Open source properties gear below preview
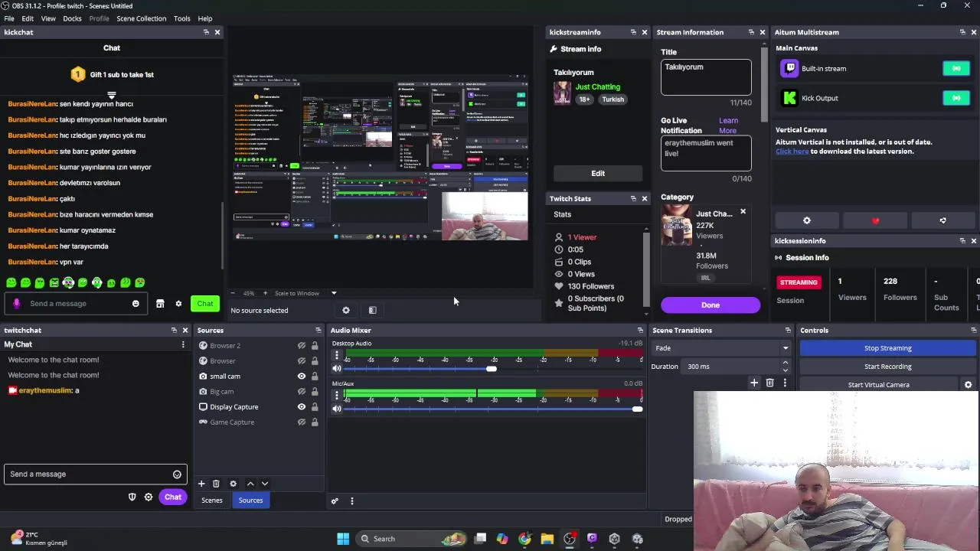Viewport: 980px width, 551px height. 346,310
